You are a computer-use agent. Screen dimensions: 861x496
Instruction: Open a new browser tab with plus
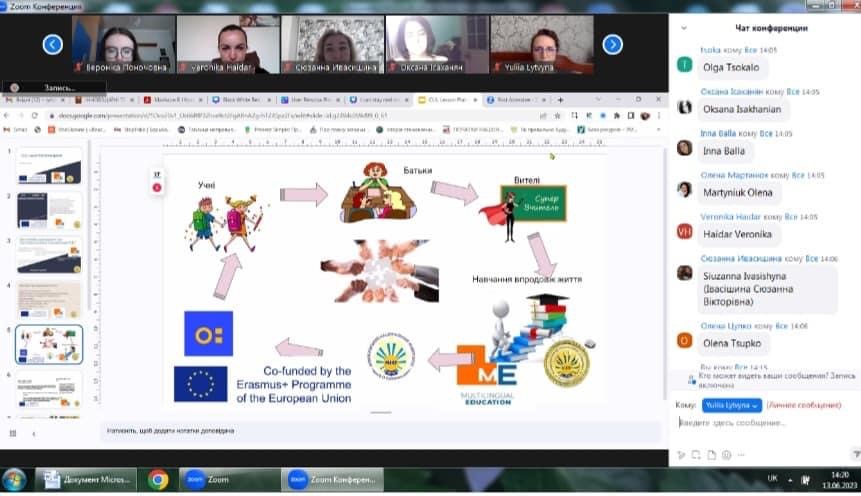tap(560, 100)
